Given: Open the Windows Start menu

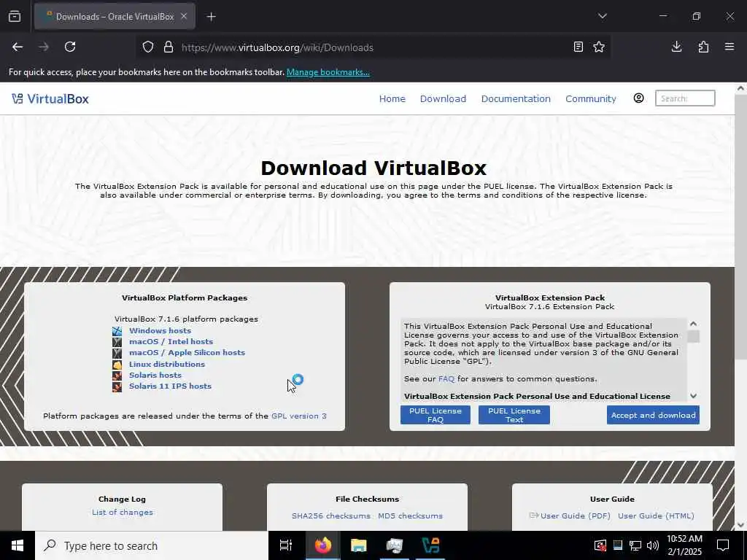Looking at the screenshot, I should pos(18,545).
